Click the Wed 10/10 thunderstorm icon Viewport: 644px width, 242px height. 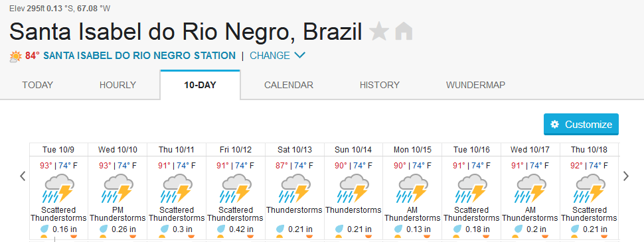[118, 188]
